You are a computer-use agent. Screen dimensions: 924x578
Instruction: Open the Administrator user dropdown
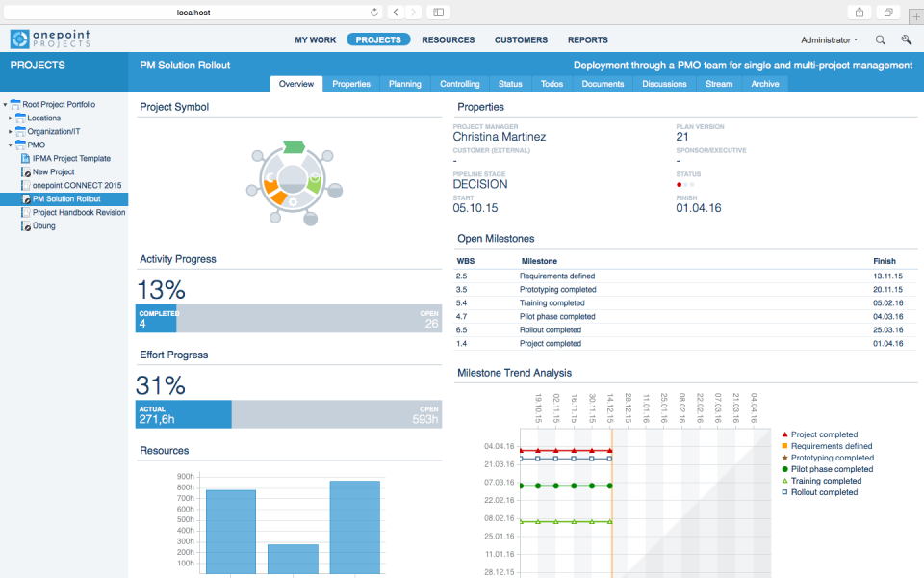pyautogui.click(x=829, y=40)
